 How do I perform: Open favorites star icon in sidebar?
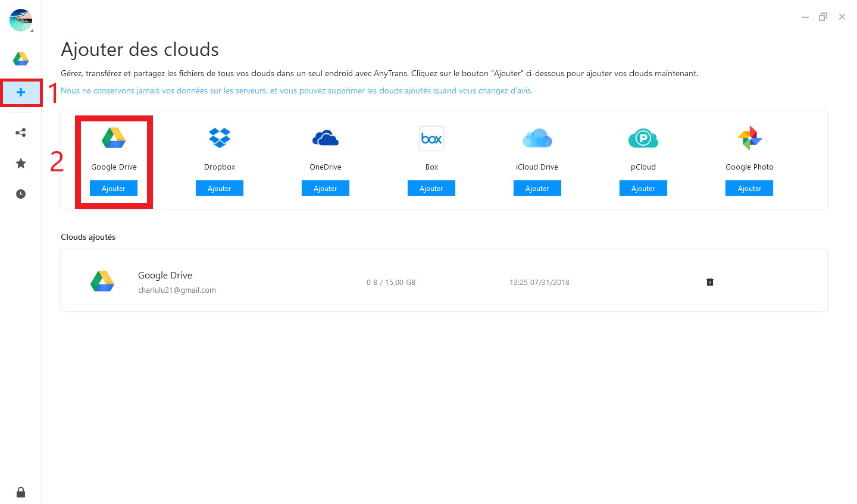(21, 163)
